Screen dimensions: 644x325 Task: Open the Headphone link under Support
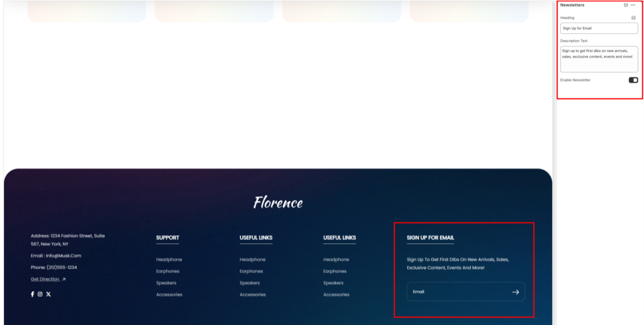click(x=169, y=260)
